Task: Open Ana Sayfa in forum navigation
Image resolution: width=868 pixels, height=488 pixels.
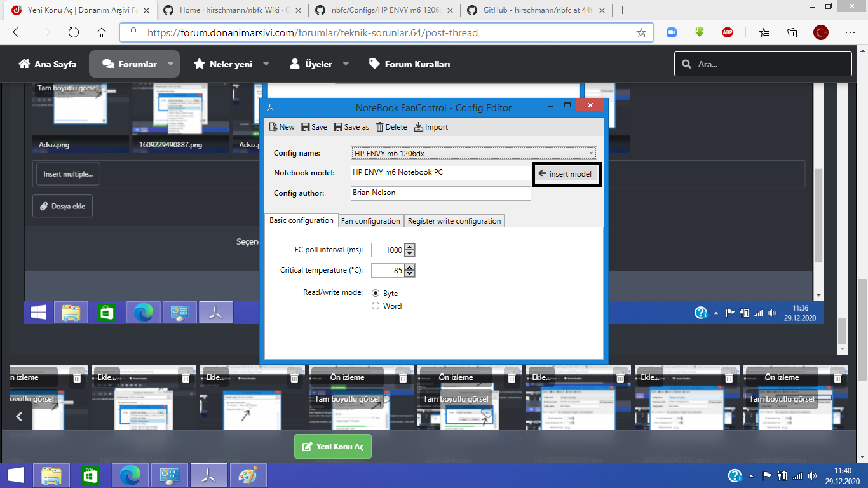Action: click(48, 64)
